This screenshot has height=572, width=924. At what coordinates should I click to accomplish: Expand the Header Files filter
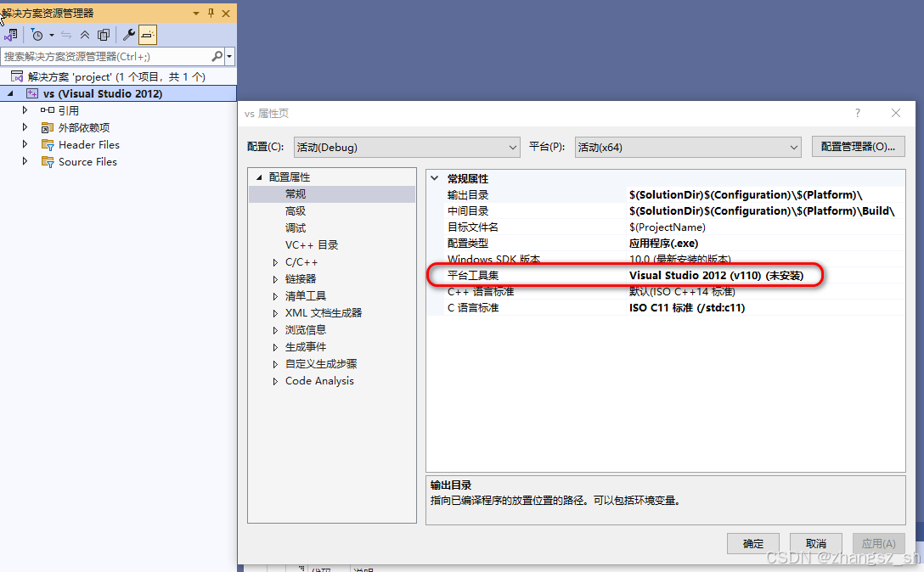25,144
